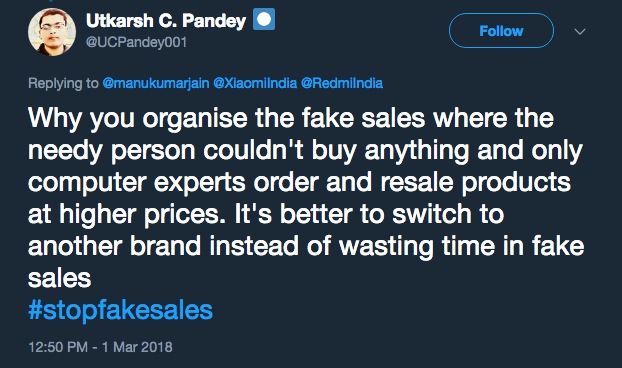Click the tweet's first line 'Why you organise'
Screen dimensions: 622x368
tap(138, 119)
